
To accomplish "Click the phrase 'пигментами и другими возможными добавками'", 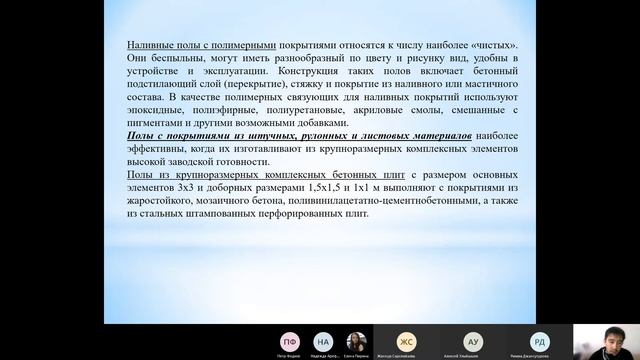I will click(238, 123).
